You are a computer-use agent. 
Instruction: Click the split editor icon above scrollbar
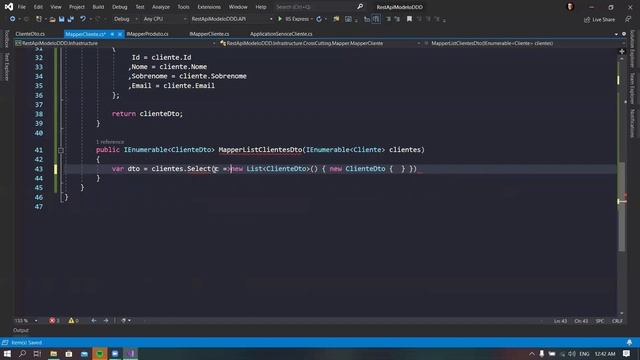[622, 51]
